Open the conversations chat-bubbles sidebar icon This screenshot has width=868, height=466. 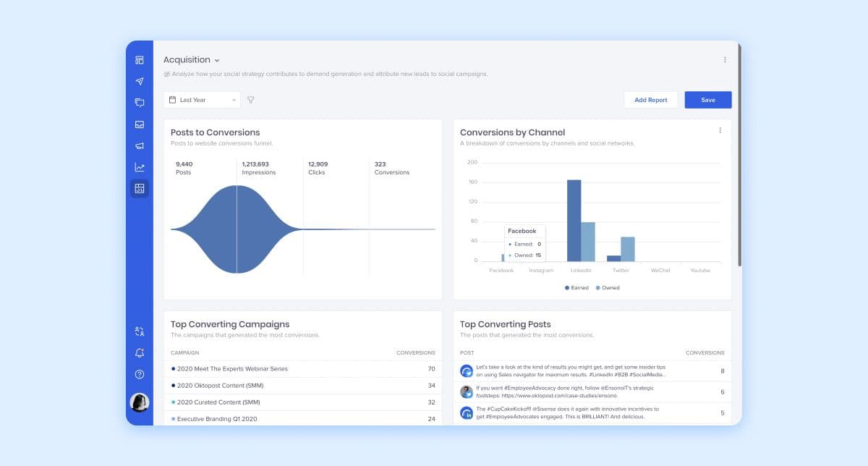pos(140,103)
